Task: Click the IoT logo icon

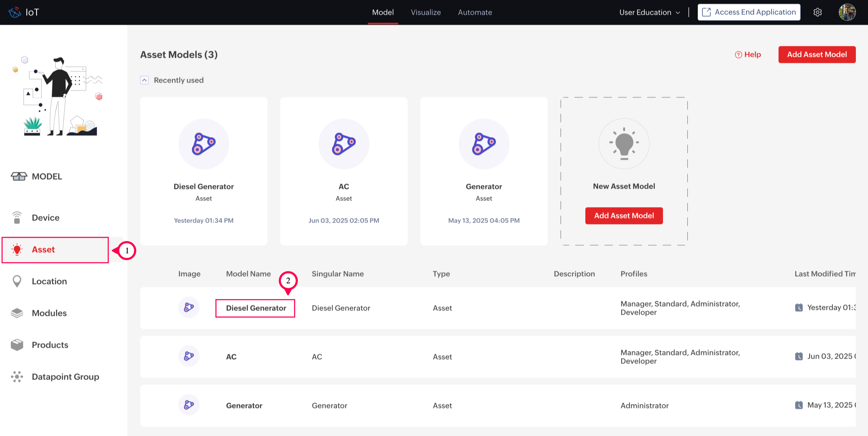Action: (x=15, y=12)
